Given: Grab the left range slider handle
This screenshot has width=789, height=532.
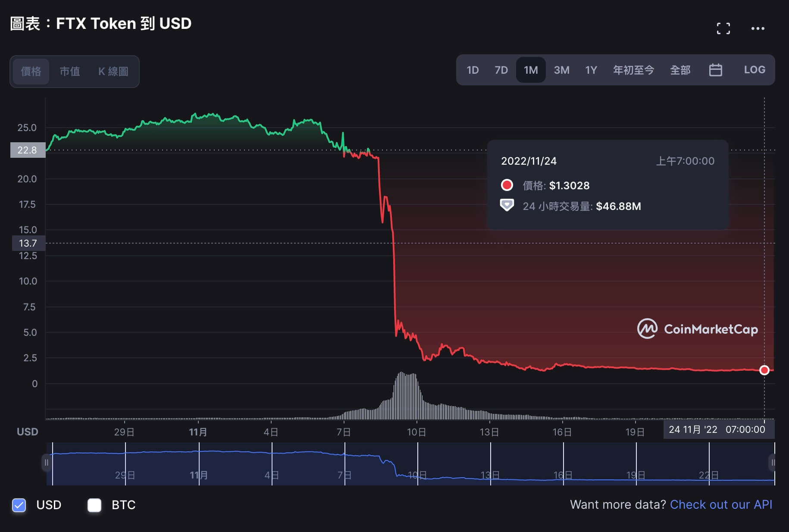Looking at the screenshot, I should [x=46, y=463].
